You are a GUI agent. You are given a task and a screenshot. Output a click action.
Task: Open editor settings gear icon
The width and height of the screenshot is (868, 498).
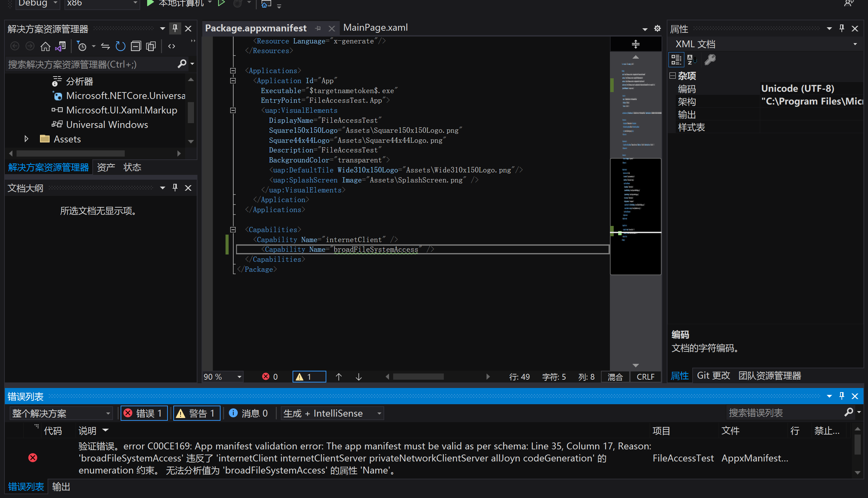point(657,28)
